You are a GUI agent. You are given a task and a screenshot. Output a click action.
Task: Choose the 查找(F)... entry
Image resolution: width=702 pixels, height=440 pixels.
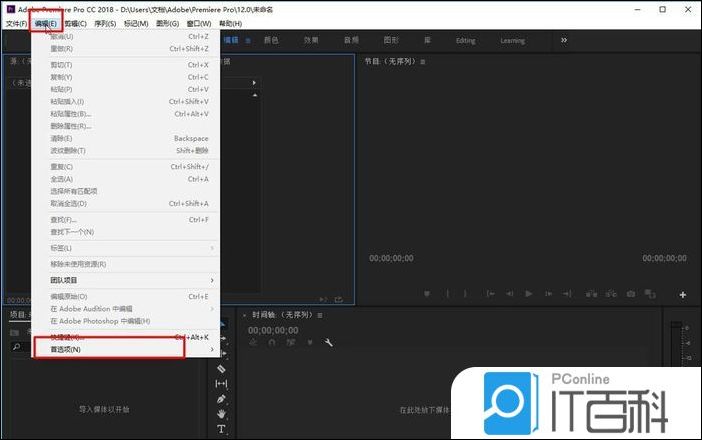pyautogui.click(x=125, y=220)
